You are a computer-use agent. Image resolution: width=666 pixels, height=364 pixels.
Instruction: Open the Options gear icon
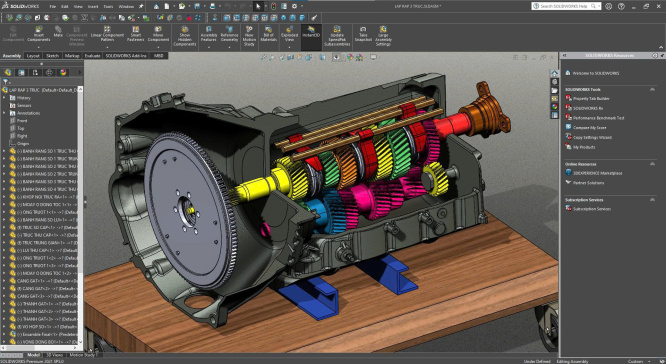point(294,6)
